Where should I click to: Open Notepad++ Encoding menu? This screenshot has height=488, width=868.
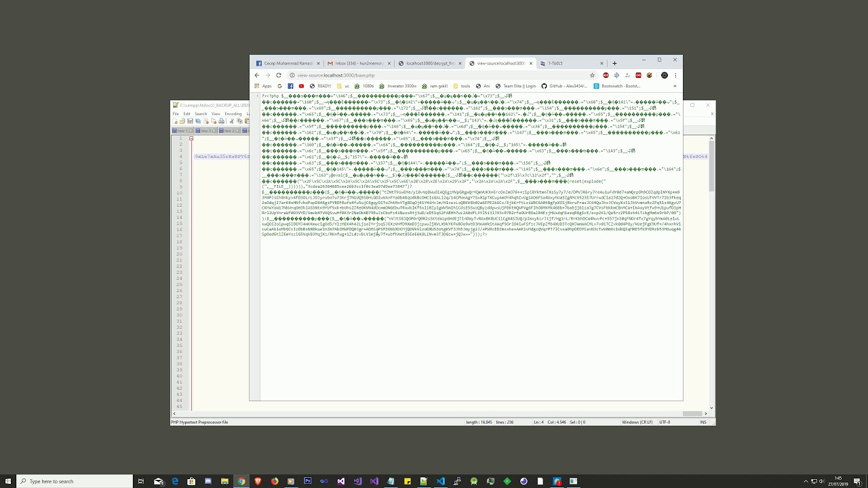click(233, 114)
